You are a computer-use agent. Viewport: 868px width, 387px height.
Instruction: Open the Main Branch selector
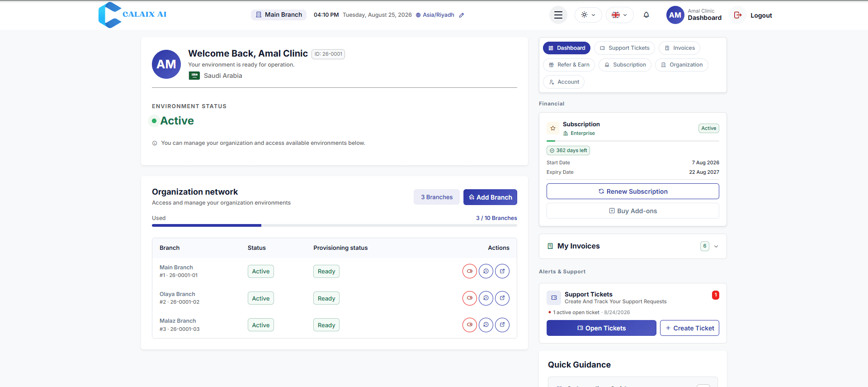279,15
